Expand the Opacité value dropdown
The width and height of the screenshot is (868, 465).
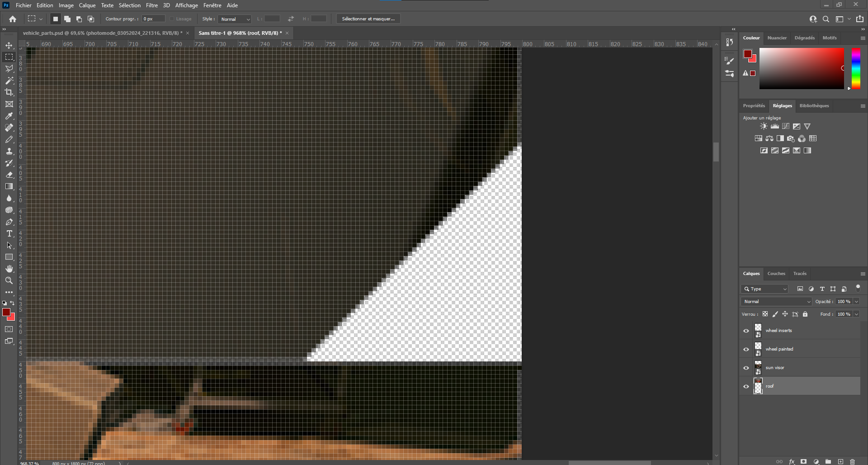click(856, 302)
